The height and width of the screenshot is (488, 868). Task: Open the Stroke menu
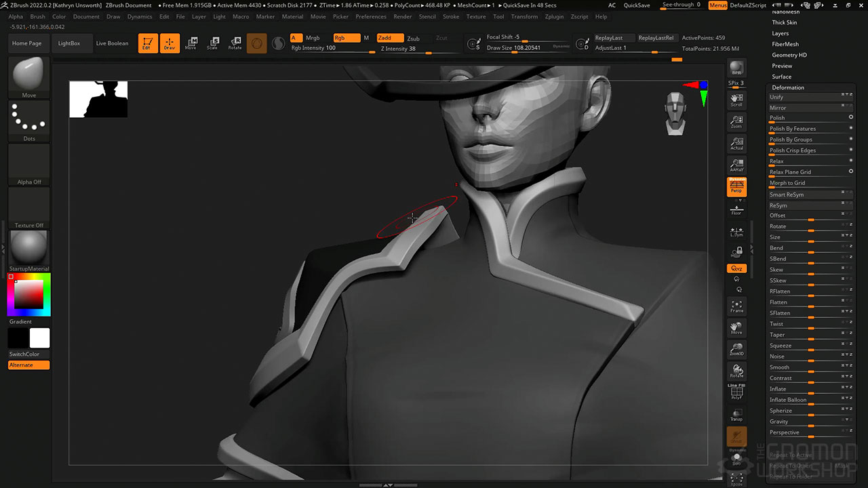[x=450, y=16]
